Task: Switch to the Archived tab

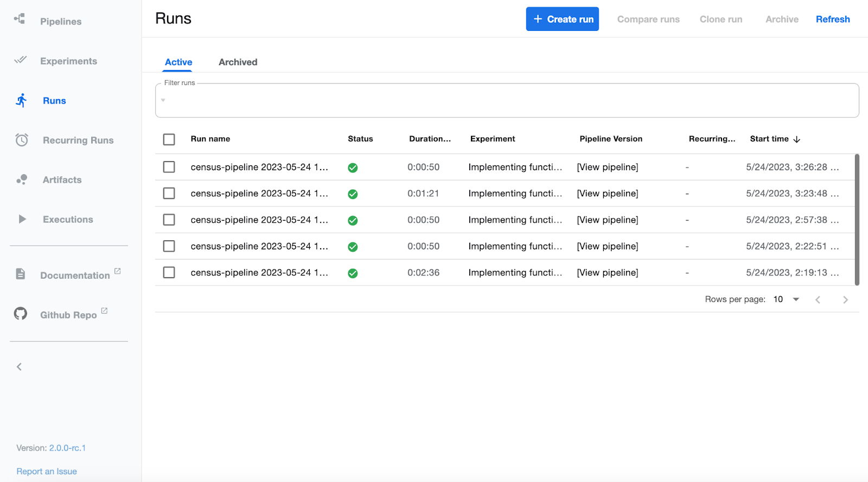Action: pos(238,62)
